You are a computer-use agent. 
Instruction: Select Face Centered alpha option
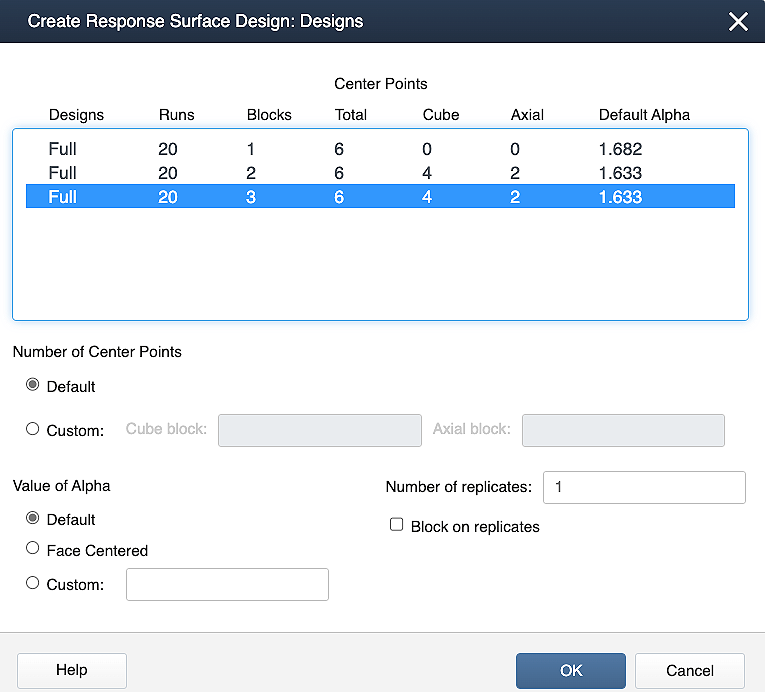pyautogui.click(x=33, y=549)
